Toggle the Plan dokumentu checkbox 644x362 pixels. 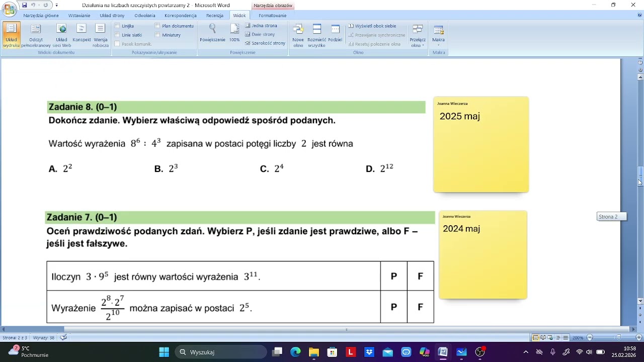[x=157, y=26]
